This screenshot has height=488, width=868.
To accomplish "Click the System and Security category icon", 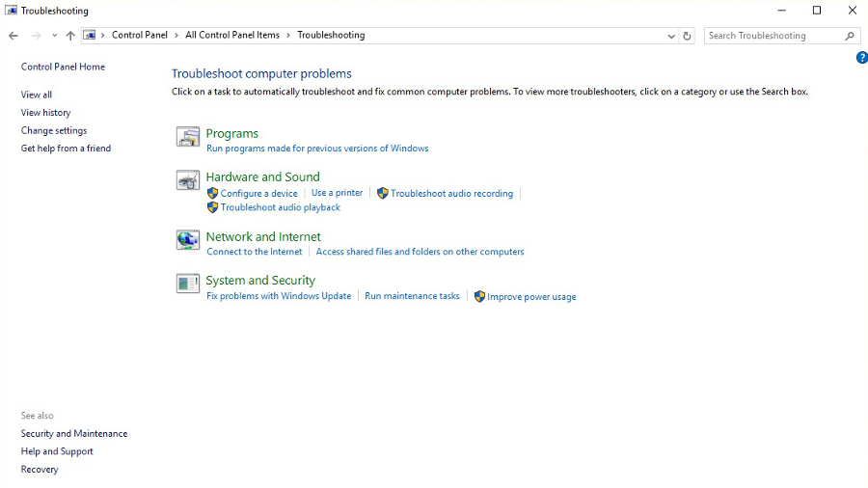I will 188,284.
